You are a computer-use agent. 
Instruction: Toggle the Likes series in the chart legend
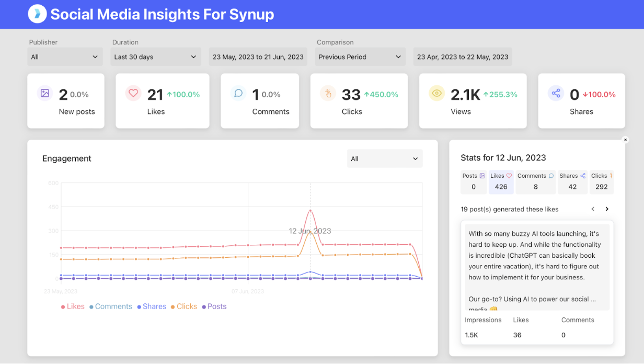(x=73, y=306)
